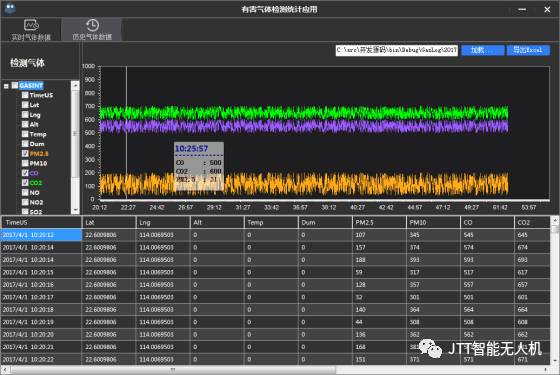This screenshot has height=375, width=560.
Task: Enable the Dum checkbox
Action: 25,144
